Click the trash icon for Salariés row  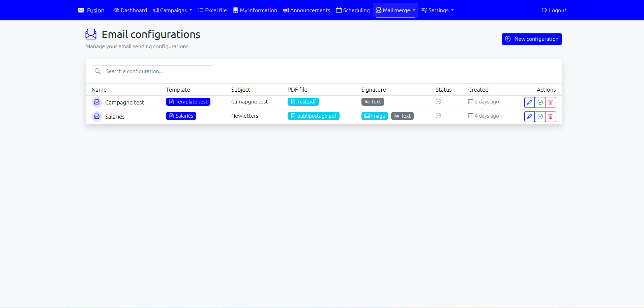click(551, 117)
